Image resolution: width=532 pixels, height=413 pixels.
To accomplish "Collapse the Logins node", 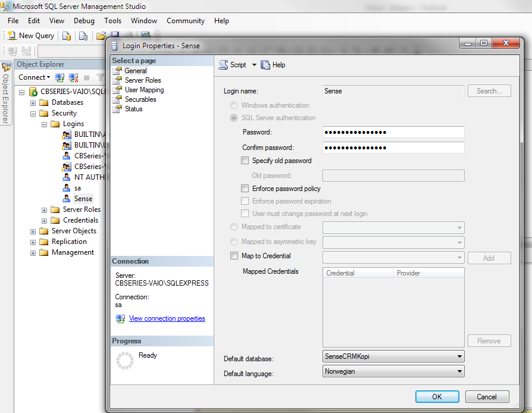I will tap(44, 124).
